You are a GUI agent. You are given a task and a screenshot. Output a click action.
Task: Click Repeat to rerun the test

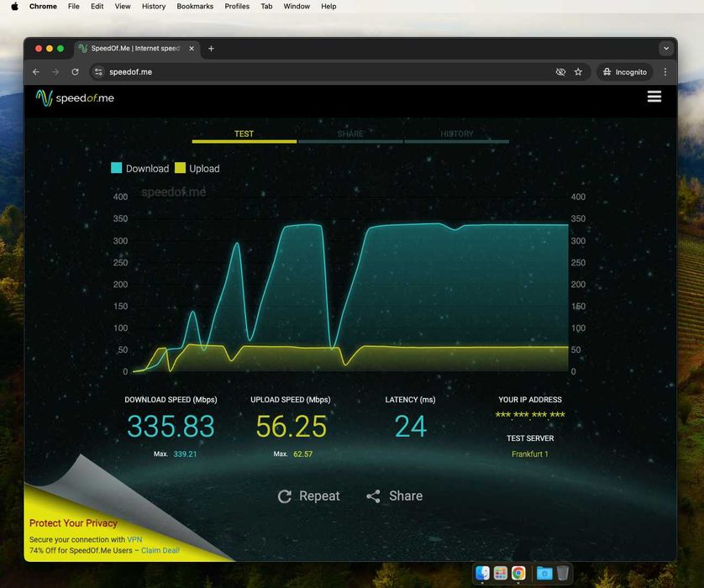click(x=308, y=496)
